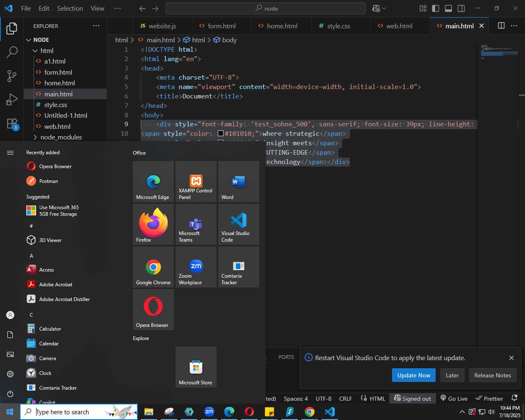Open the Microsoft Store tile
Image resolution: width=525 pixels, height=420 pixels.
tap(196, 367)
